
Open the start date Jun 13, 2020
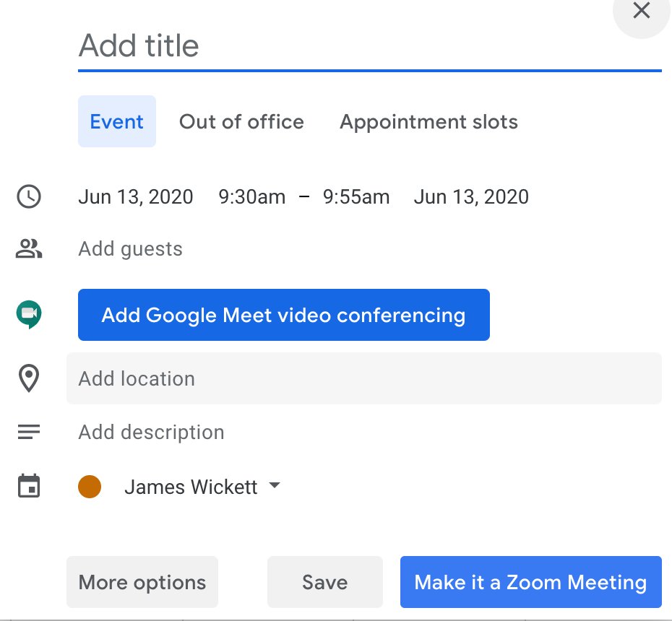click(x=135, y=197)
